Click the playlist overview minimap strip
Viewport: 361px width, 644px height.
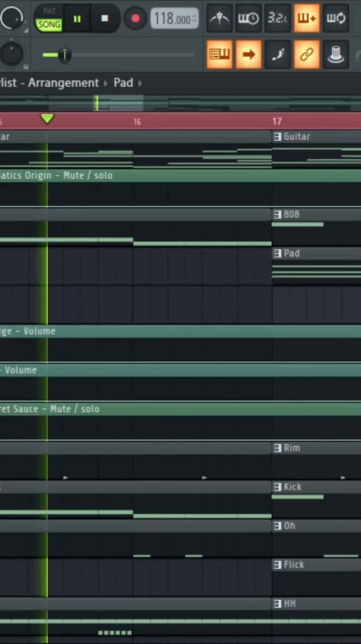pyautogui.click(x=180, y=103)
